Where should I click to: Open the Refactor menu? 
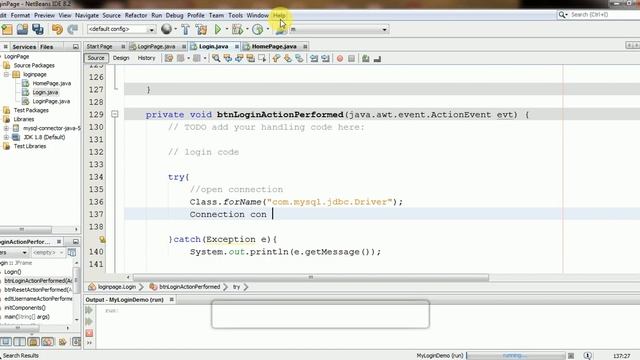coord(136,15)
